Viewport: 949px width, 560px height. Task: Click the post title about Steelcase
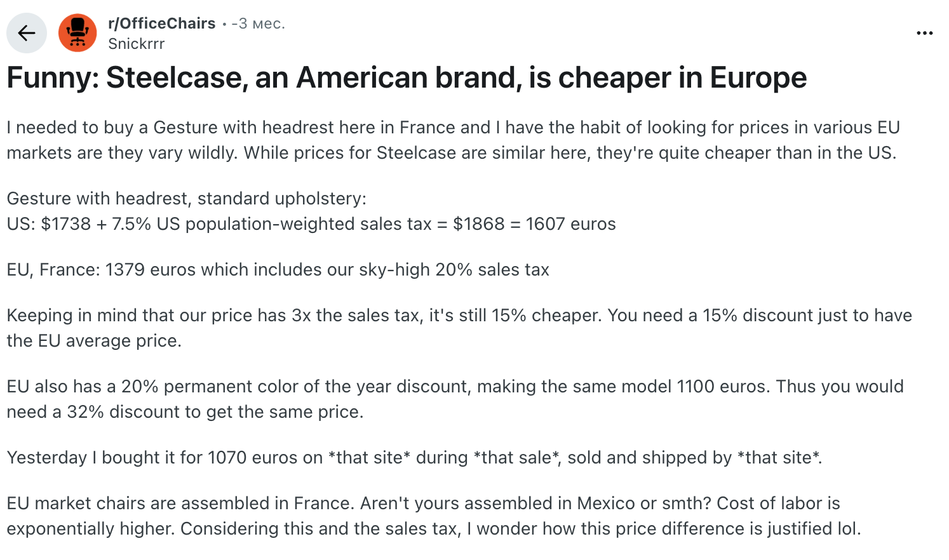click(407, 78)
